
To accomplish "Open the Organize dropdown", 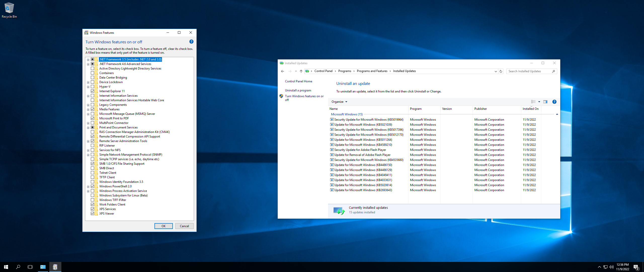I will coord(339,102).
